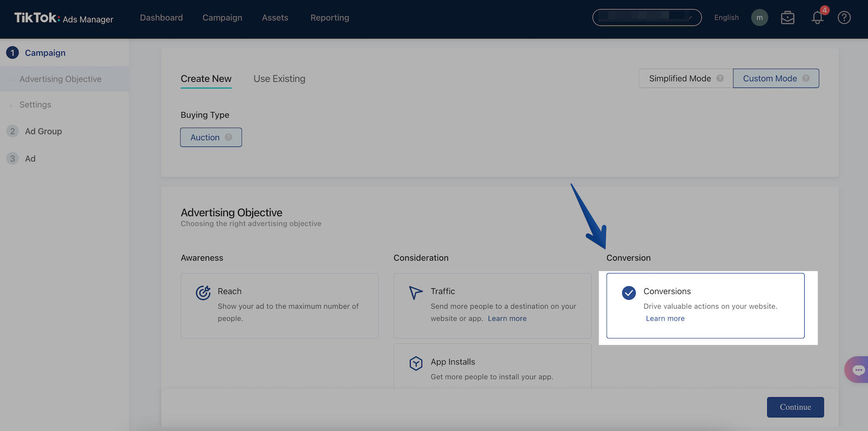This screenshot has width=868, height=431.
Task: Open the notifications bell icon
Action: tap(817, 18)
